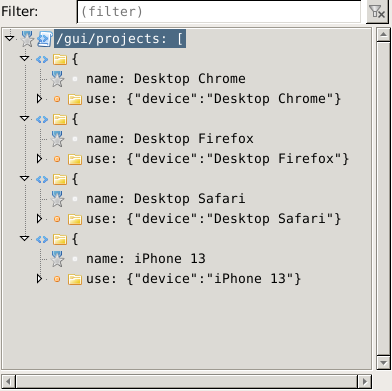Click the vertical scrollbar up arrow
Viewport: 392px width, 391px height.
[383, 34]
